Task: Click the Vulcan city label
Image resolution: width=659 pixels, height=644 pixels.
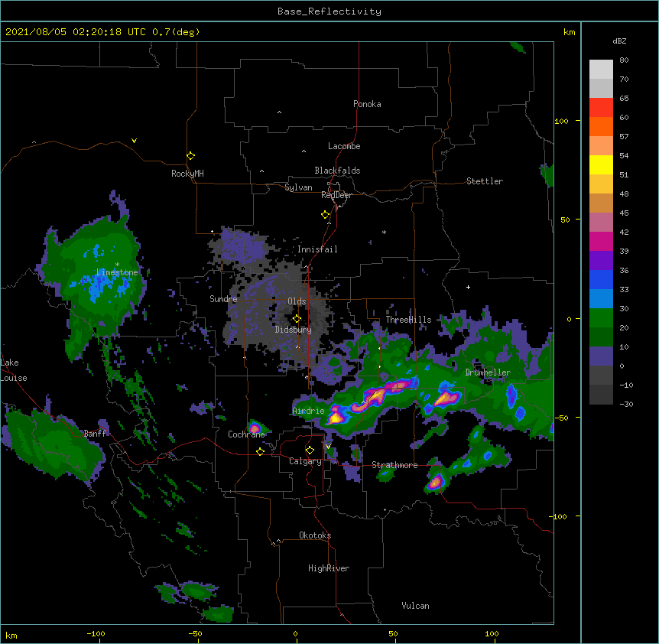Action: pyautogui.click(x=415, y=606)
